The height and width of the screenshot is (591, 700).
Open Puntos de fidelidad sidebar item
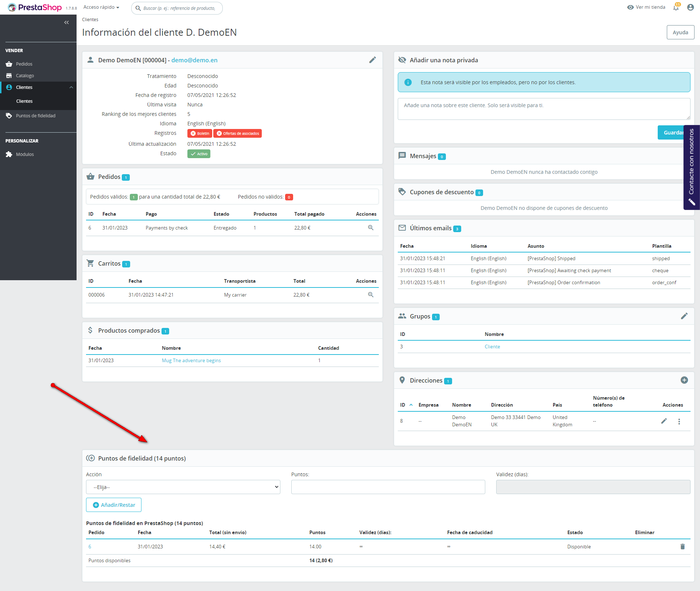tap(35, 116)
